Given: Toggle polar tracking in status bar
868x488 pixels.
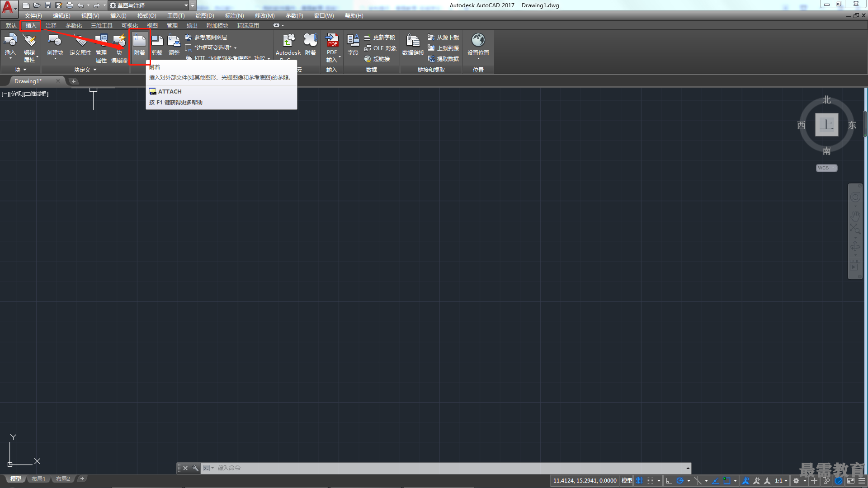Looking at the screenshot, I should click(x=679, y=481).
